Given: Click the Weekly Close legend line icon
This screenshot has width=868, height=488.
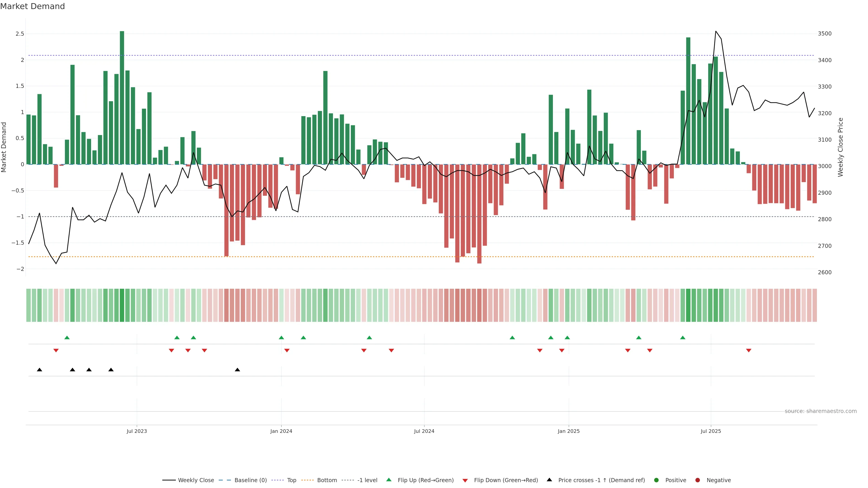Looking at the screenshot, I should click(x=169, y=480).
